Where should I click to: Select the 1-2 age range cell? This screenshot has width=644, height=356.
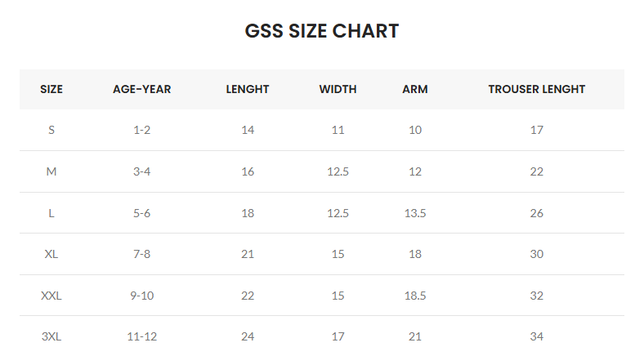[x=142, y=130]
